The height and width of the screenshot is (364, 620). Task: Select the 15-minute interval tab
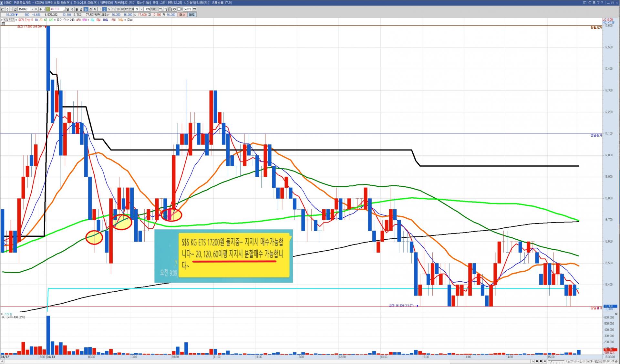(x=113, y=9)
